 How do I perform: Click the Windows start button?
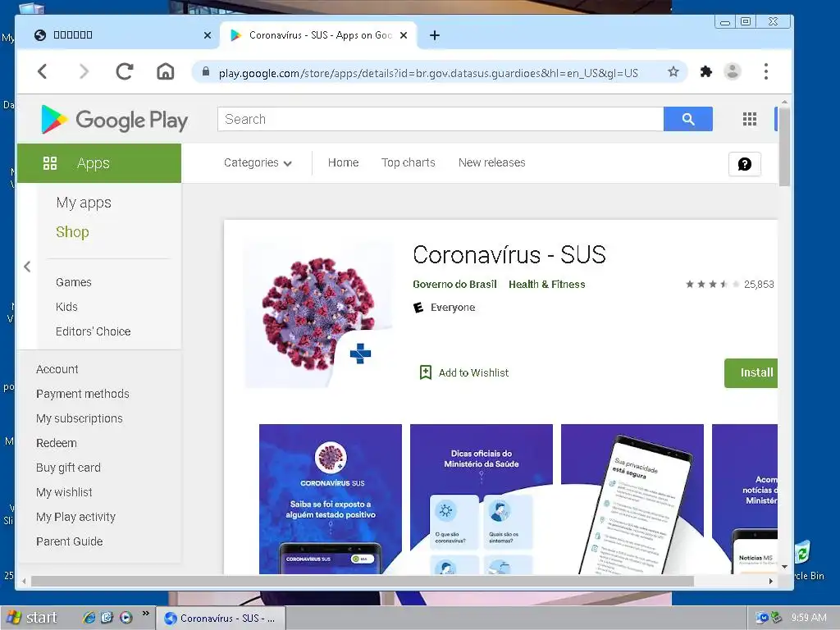click(31, 618)
